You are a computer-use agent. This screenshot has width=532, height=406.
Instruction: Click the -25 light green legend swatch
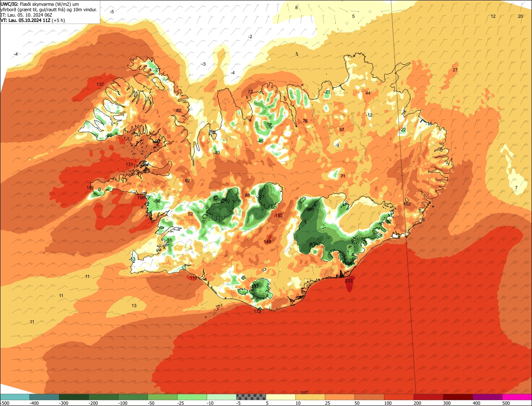(x=192, y=397)
